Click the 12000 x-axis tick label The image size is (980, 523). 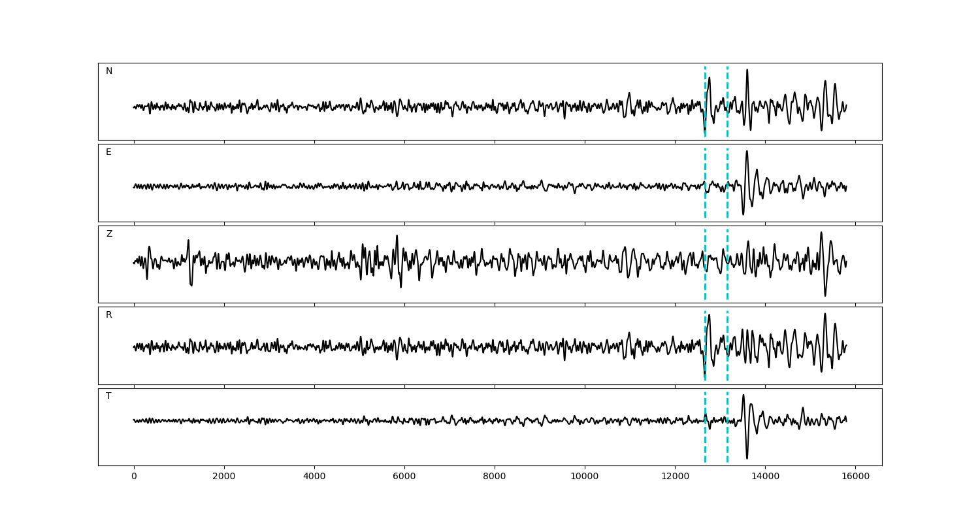click(x=674, y=477)
